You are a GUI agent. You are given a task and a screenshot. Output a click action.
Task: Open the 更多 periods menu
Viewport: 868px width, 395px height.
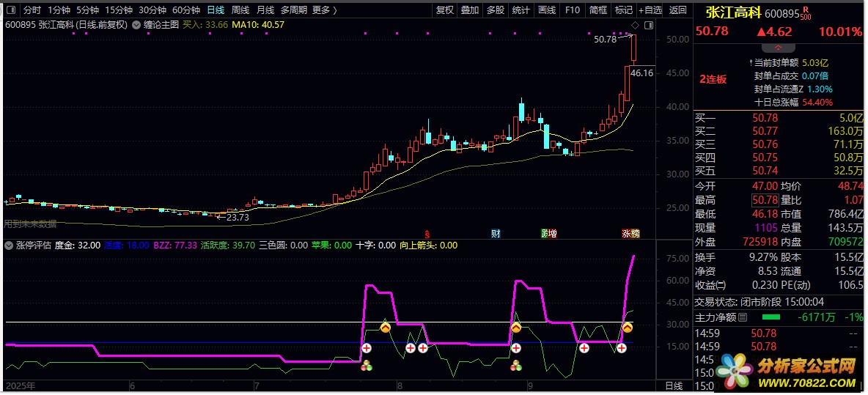click(x=323, y=10)
